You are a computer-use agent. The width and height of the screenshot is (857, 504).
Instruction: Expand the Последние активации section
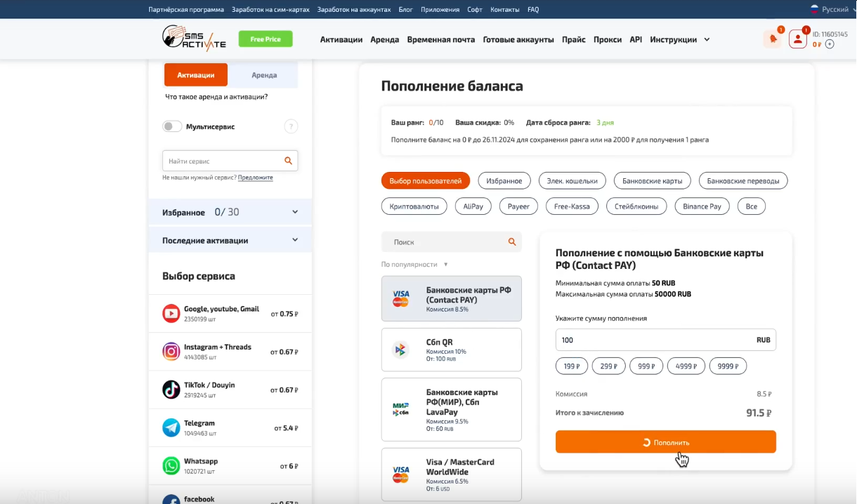click(230, 240)
